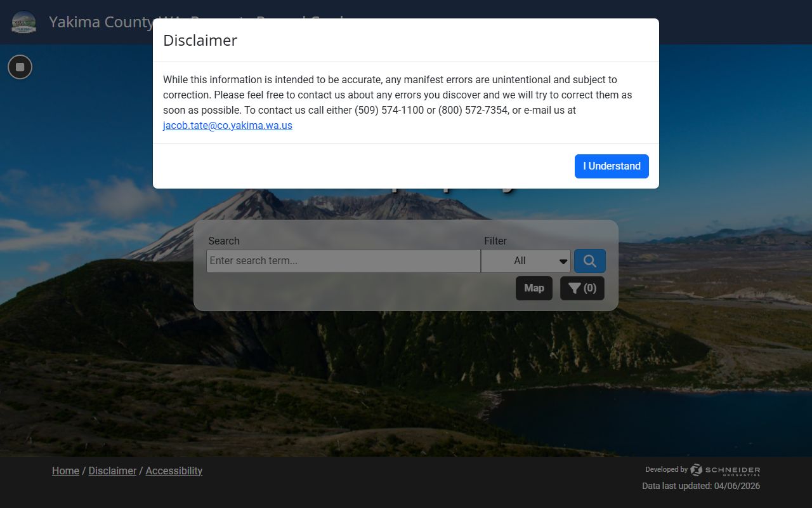The image size is (812, 508).
Task: Click the Search label above the input
Action: click(224, 241)
